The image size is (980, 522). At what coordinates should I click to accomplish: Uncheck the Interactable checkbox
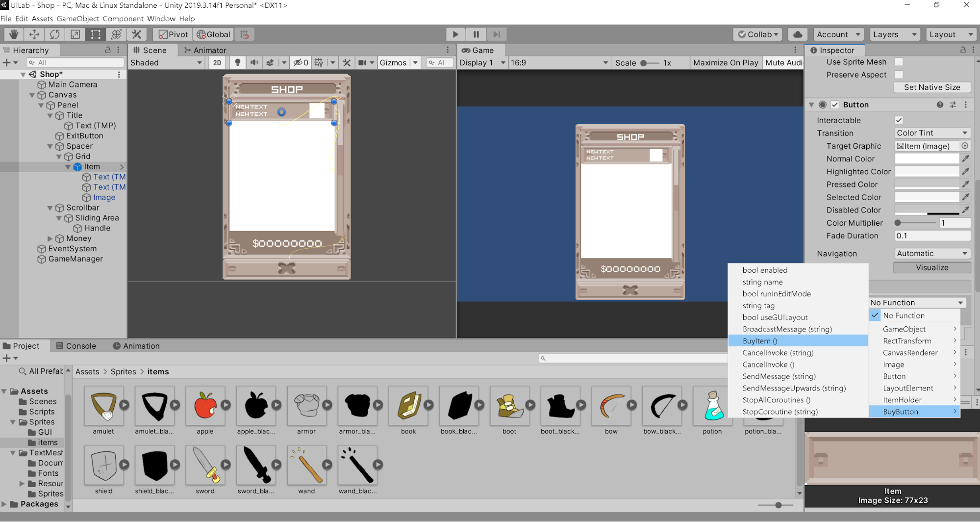(x=899, y=120)
